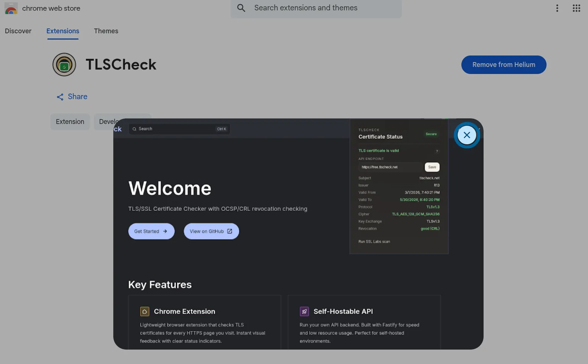
Task: Open the three-dot more options menu
Action: pyautogui.click(x=557, y=8)
